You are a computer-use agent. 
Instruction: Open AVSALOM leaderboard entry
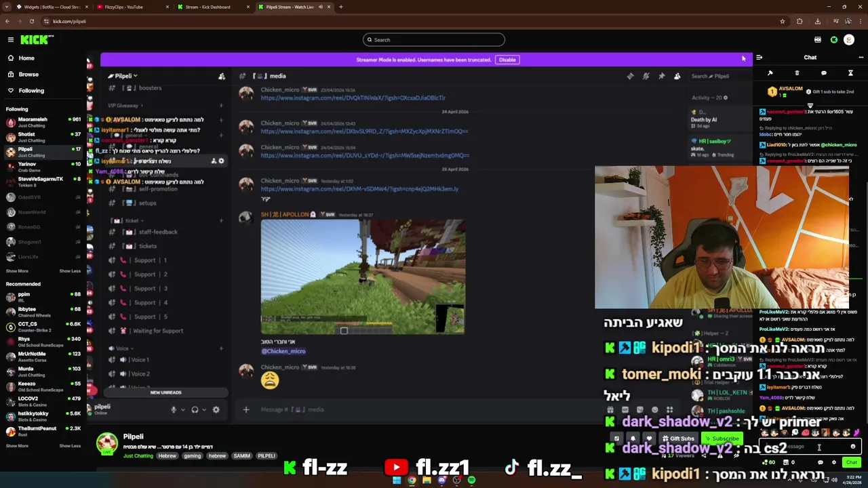pos(787,91)
